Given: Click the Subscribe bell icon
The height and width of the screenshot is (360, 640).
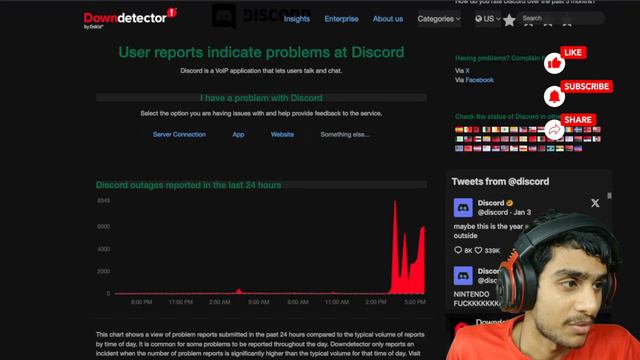Looking at the screenshot, I should click(x=554, y=97).
